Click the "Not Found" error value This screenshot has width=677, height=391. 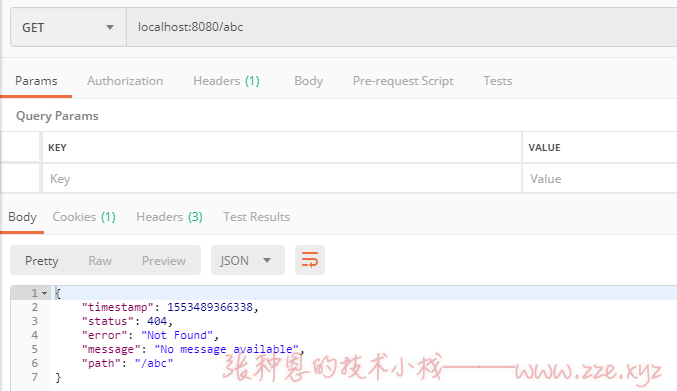pyautogui.click(x=177, y=335)
